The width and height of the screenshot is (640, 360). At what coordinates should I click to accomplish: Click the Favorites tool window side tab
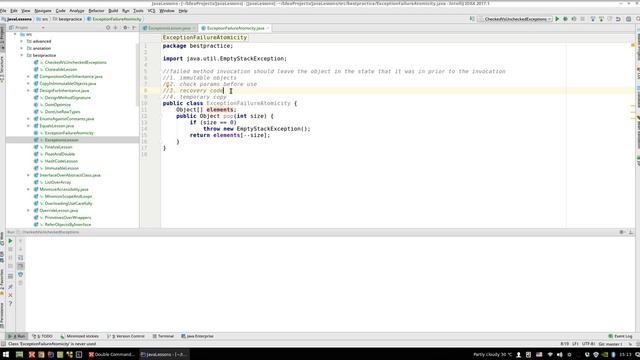[x=2, y=282]
